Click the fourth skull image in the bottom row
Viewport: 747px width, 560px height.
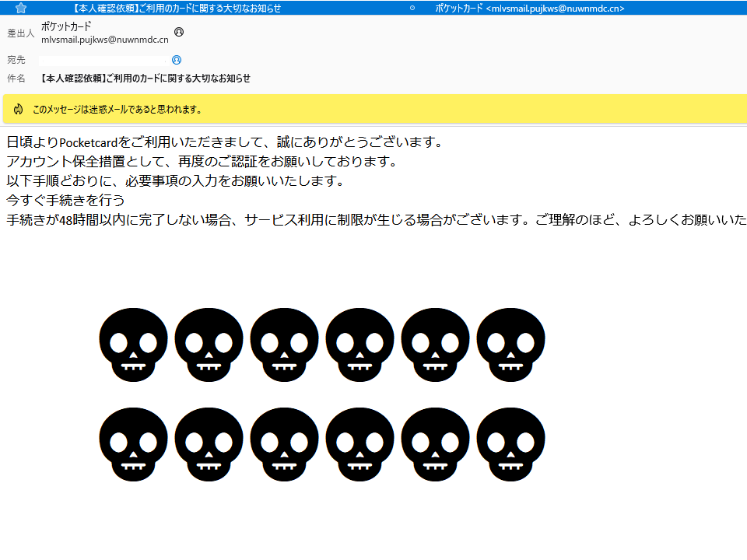359,444
